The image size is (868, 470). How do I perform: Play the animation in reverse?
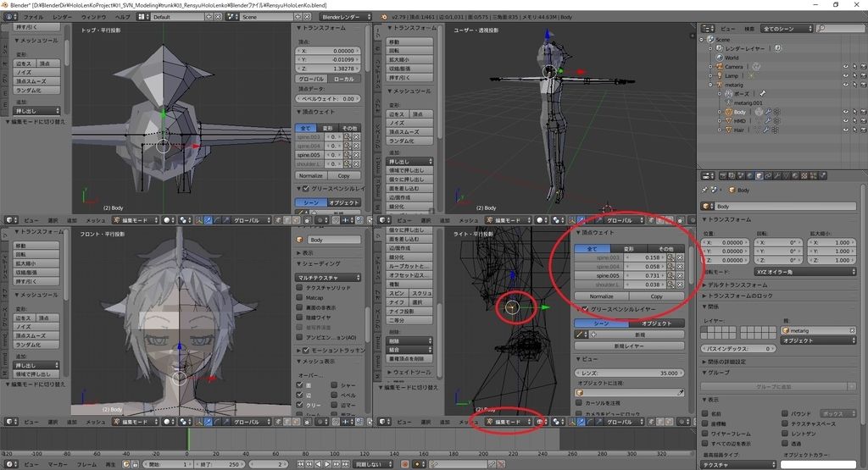pos(319,464)
